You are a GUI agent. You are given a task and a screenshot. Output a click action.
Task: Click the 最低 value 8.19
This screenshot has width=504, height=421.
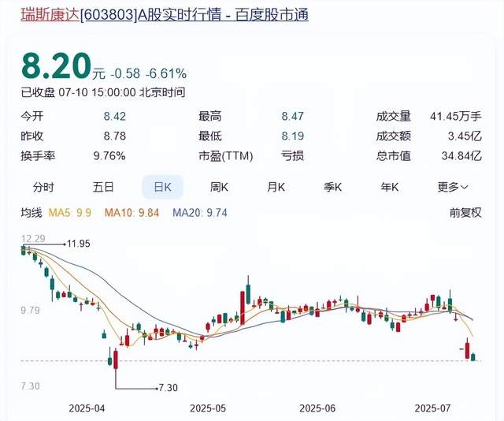click(292, 136)
